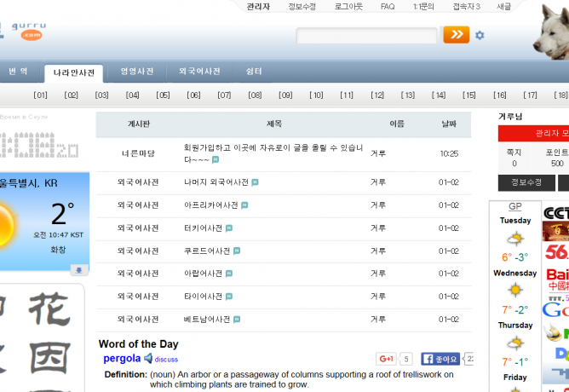Open the 1:1문의 link
Viewport: 569px width, 392px height.
[423, 7]
